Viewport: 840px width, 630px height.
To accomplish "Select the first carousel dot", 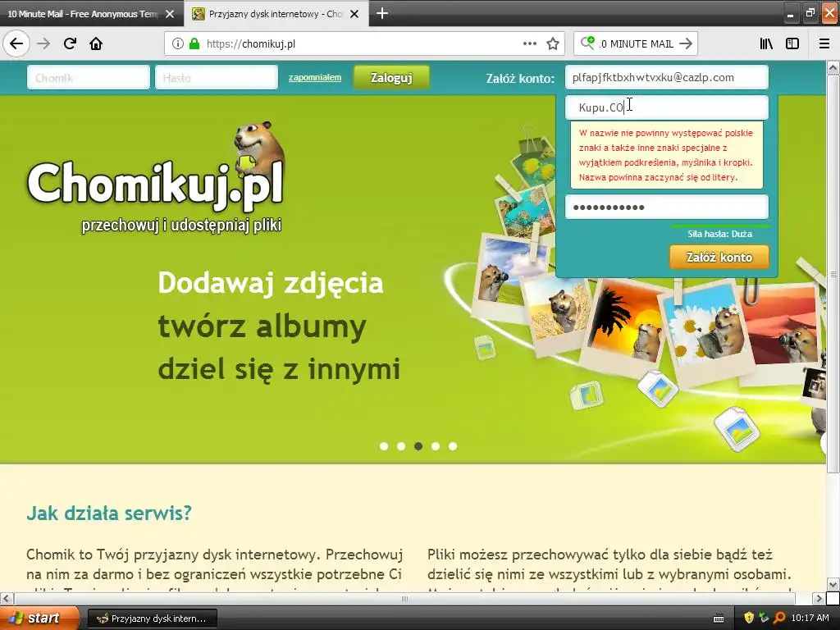I will (384, 445).
